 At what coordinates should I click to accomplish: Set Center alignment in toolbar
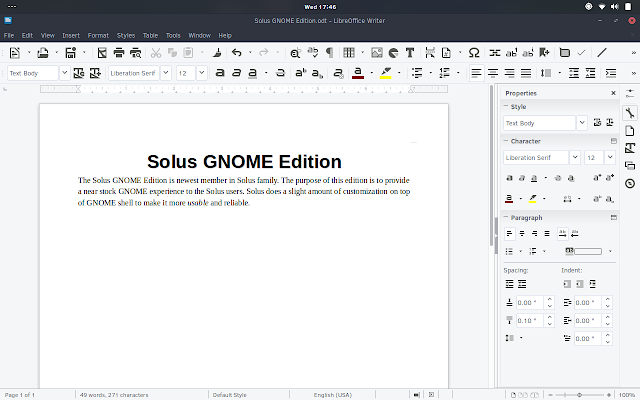pyautogui.click(x=493, y=73)
